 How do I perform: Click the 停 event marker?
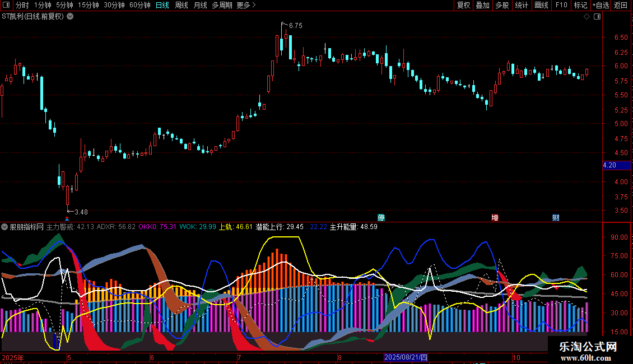click(x=381, y=217)
